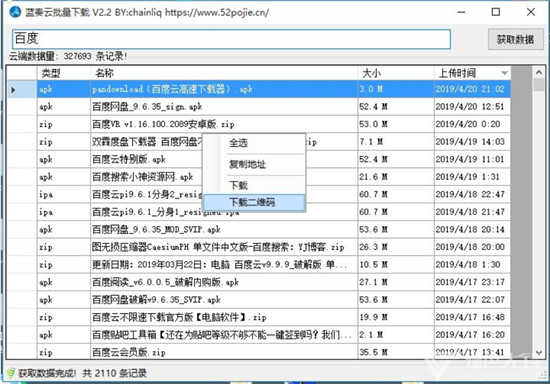550x384 pixels.
Task: Select the 百度网盘_9.6.35_sign.apk row
Action: click(259, 107)
